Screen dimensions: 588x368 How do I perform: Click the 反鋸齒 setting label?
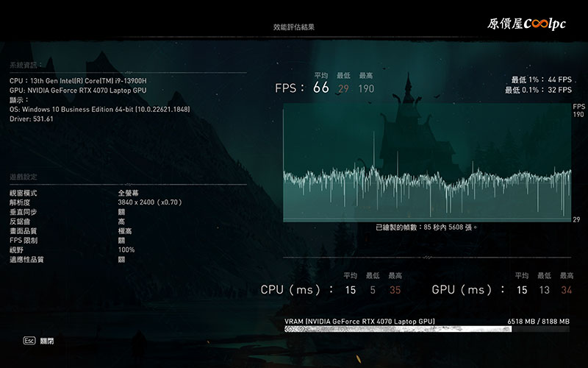coord(20,222)
